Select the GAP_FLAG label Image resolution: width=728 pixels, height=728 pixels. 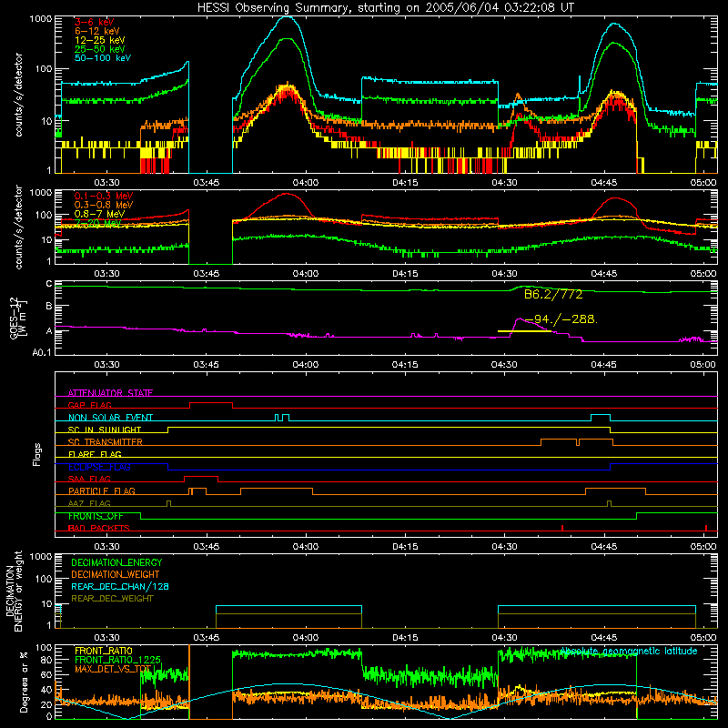tap(89, 405)
